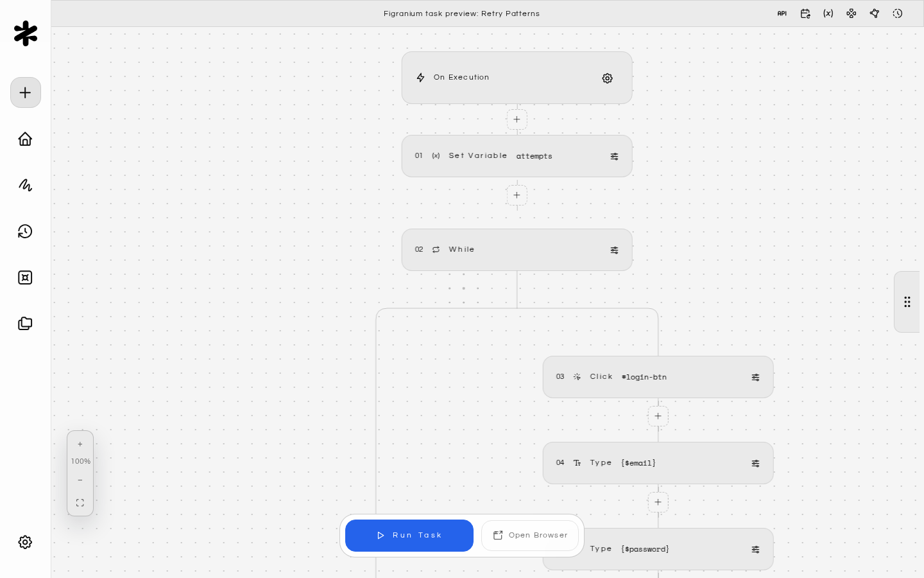Select the 04 Type {$email} node
The image size is (924, 578).
coord(658,463)
